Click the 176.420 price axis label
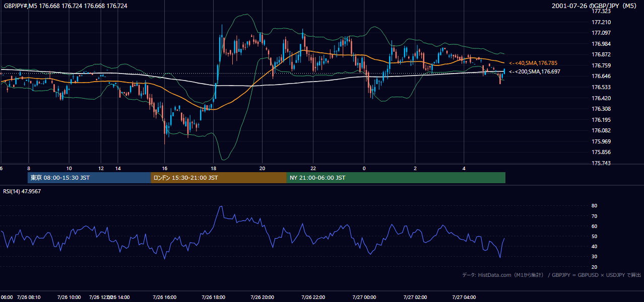The image size is (644, 302). tap(601, 98)
